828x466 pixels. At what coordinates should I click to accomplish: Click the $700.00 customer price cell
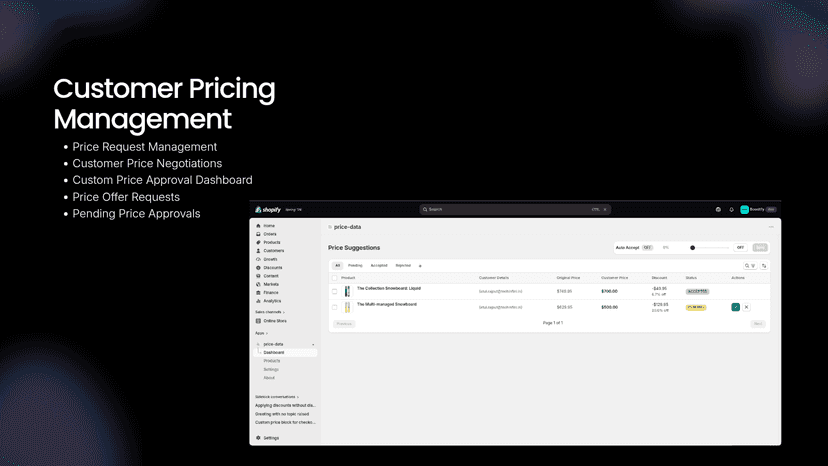click(x=609, y=292)
